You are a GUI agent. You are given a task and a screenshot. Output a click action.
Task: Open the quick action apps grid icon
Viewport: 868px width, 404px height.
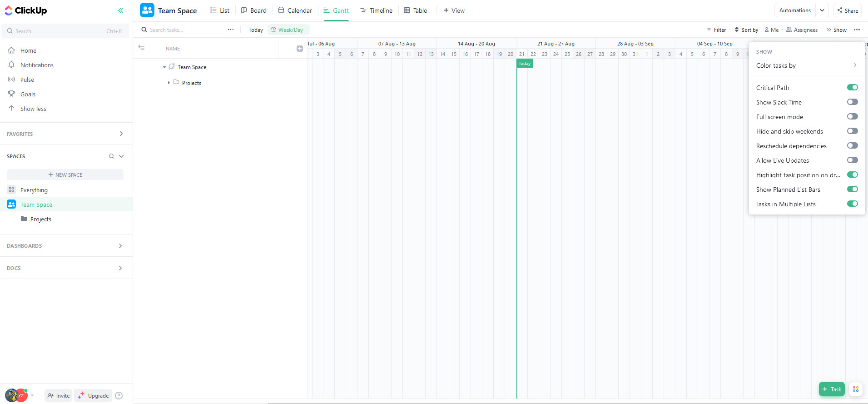856,389
